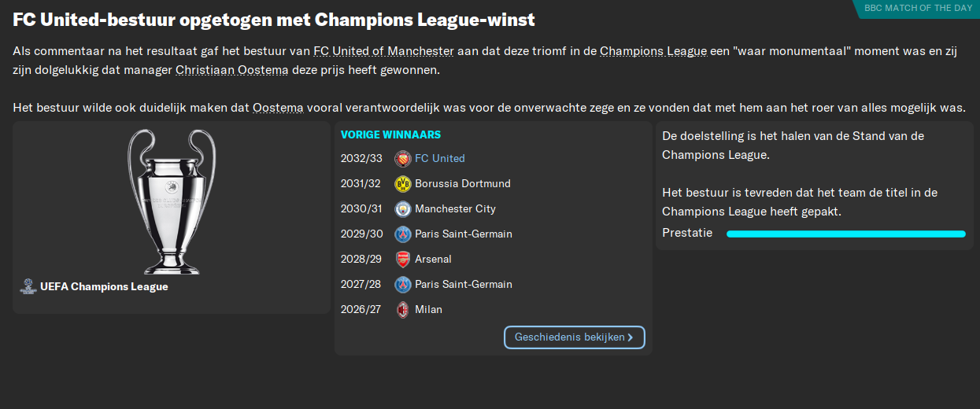Open the Christiaan Oostema manager link
This screenshot has height=409, width=980.
pos(233,70)
